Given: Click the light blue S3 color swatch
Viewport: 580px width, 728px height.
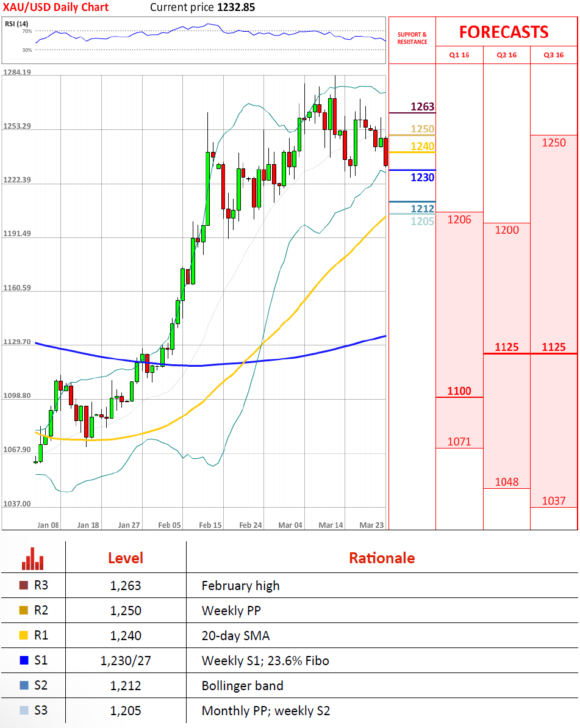Looking at the screenshot, I should 24,710.
